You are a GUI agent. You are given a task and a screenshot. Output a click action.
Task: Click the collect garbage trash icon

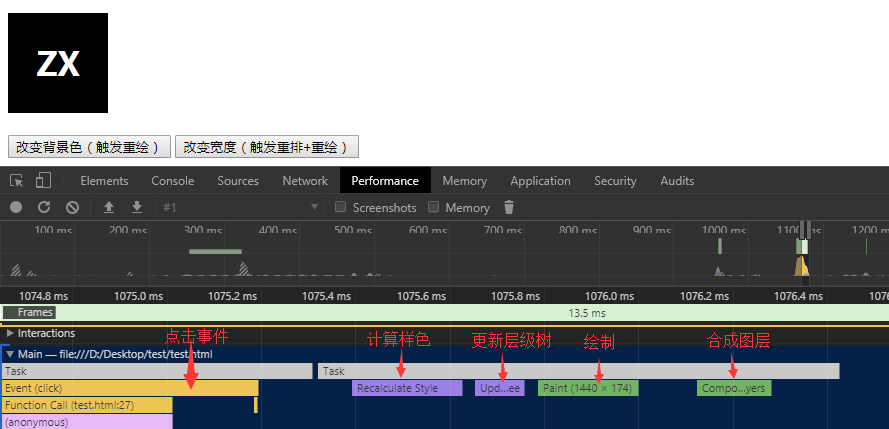coord(509,207)
